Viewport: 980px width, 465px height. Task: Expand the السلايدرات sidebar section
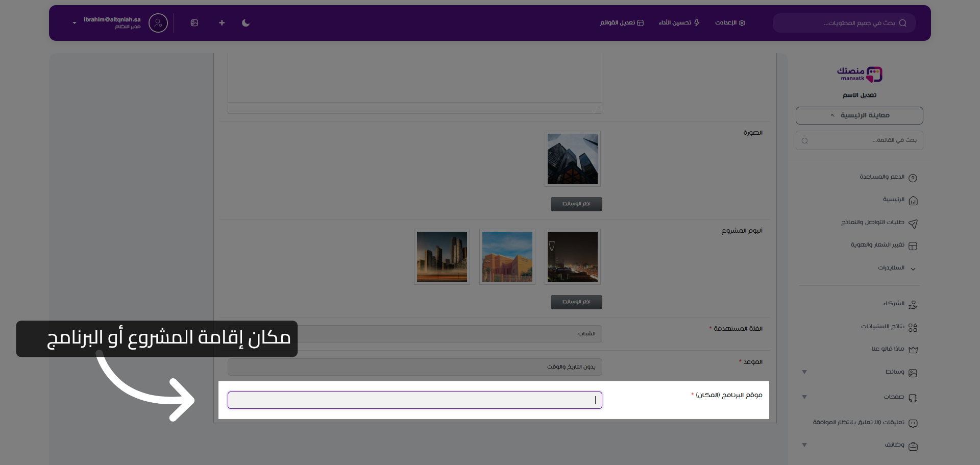point(913,268)
